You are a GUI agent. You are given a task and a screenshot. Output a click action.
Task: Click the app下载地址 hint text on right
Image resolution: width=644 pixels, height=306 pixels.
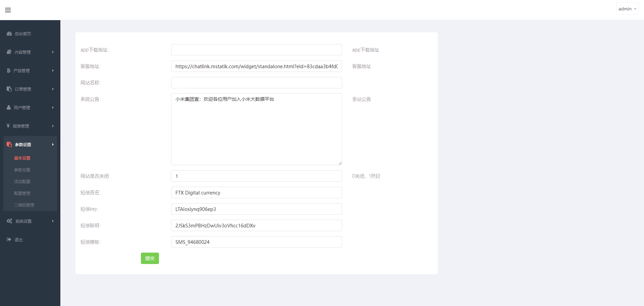point(366,50)
